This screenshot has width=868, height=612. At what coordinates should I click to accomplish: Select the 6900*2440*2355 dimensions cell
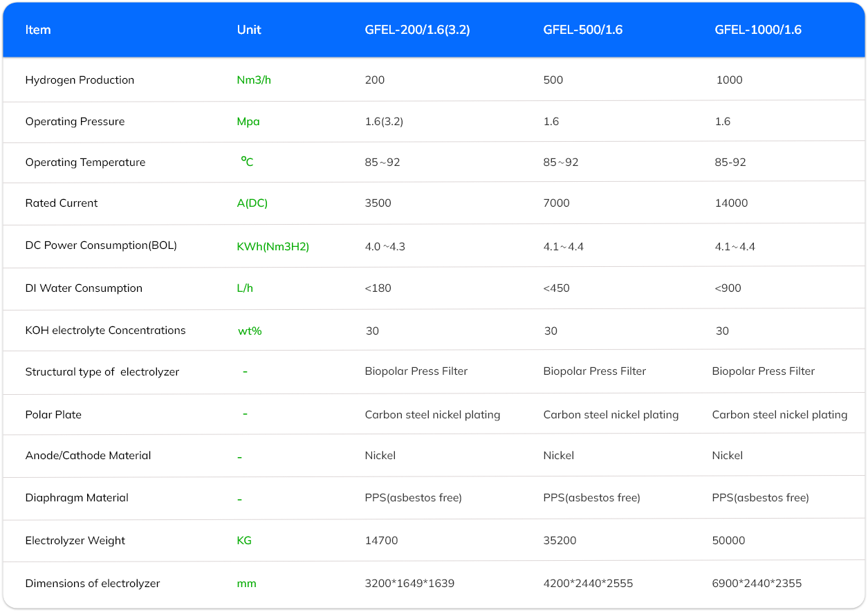click(x=758, y=584)
